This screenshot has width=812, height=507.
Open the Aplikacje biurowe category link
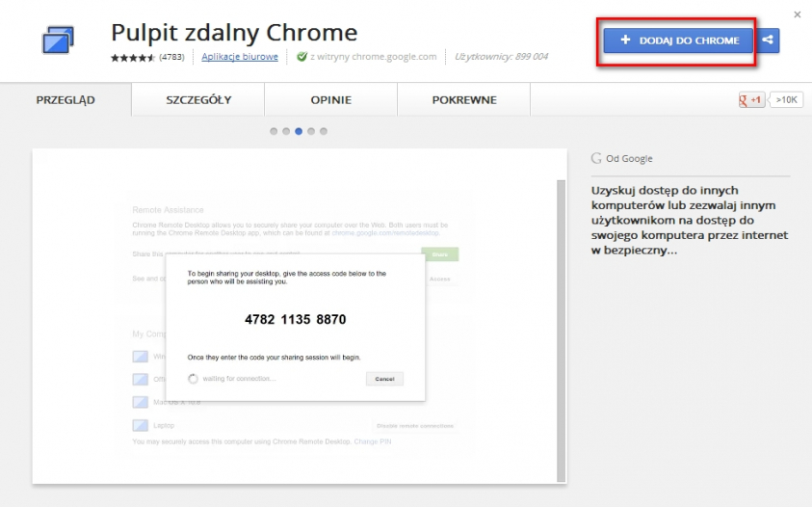tap(240, 57)
